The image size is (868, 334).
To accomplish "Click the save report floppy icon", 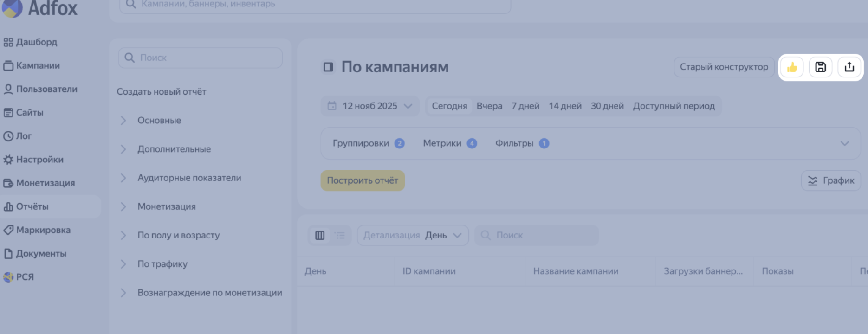I will point(820,67).
